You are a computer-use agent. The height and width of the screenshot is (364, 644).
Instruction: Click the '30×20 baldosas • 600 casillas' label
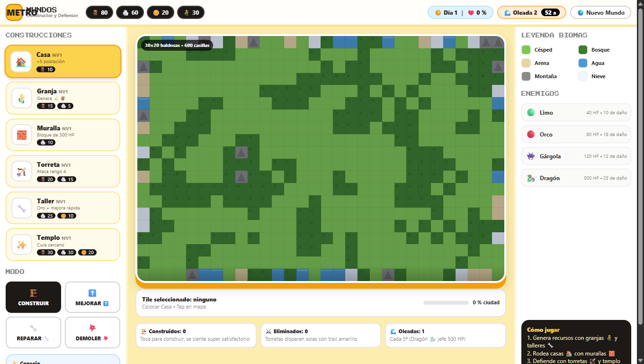point(177,45)
